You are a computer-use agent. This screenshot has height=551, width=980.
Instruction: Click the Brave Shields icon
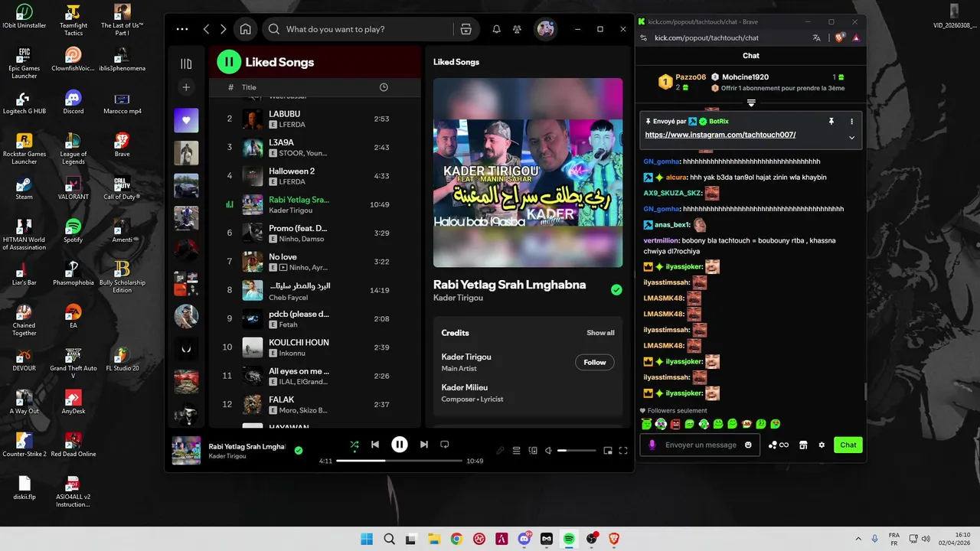pos(841,37)
